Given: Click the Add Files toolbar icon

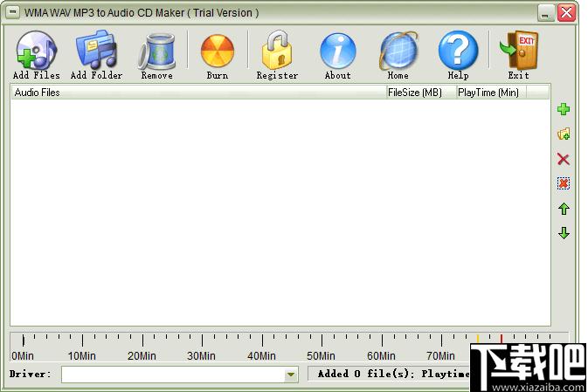Looking at the screenshot, I should click(37, 55).
